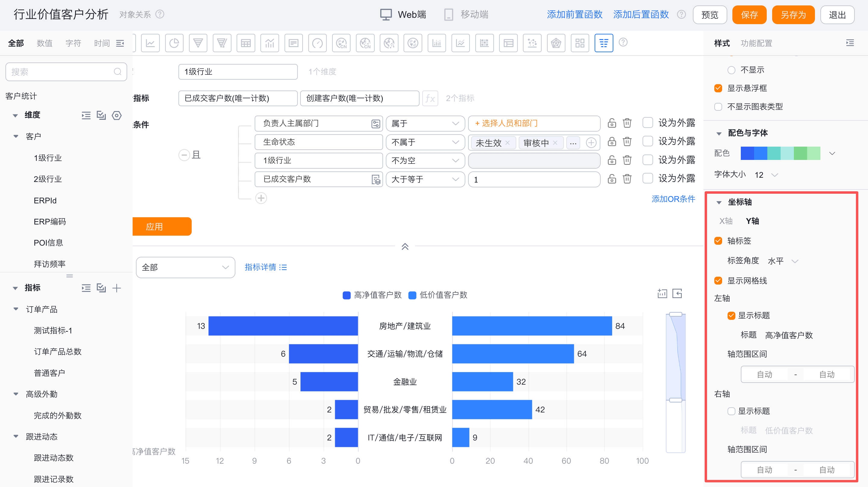The image size is (868, 487).
Task: Select the 不显示 radio option
Action: (x=731, y=70)
